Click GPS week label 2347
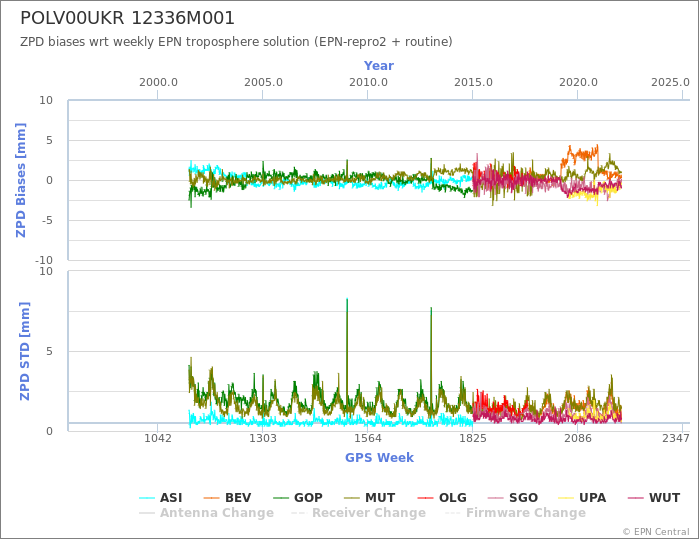 click(676, 438)
